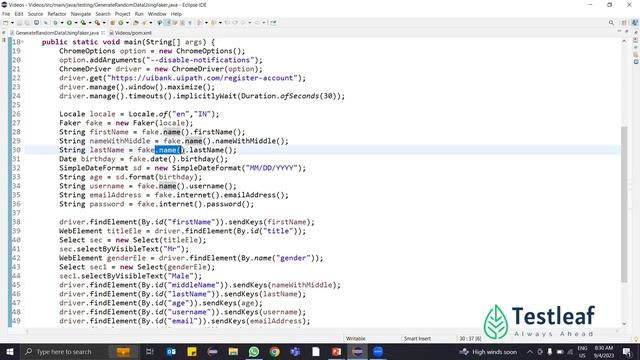Click the Writable status bar field
The image size is (640, 360).
tap(356, 338)
